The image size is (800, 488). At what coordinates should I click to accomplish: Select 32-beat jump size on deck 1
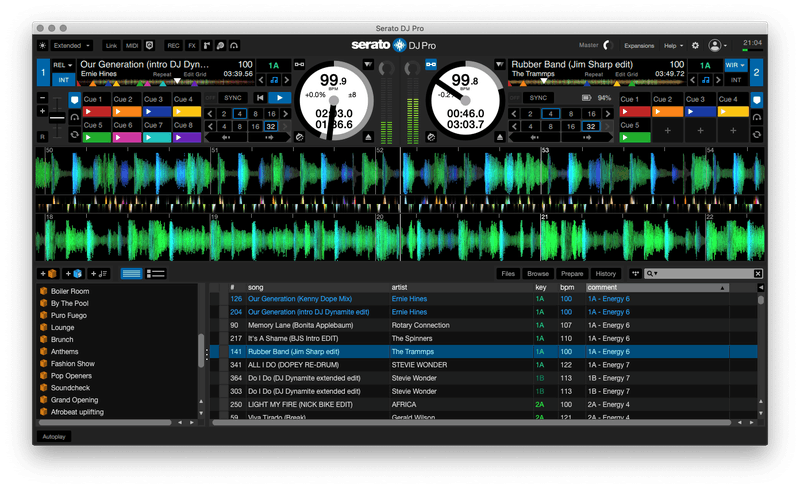270,126
